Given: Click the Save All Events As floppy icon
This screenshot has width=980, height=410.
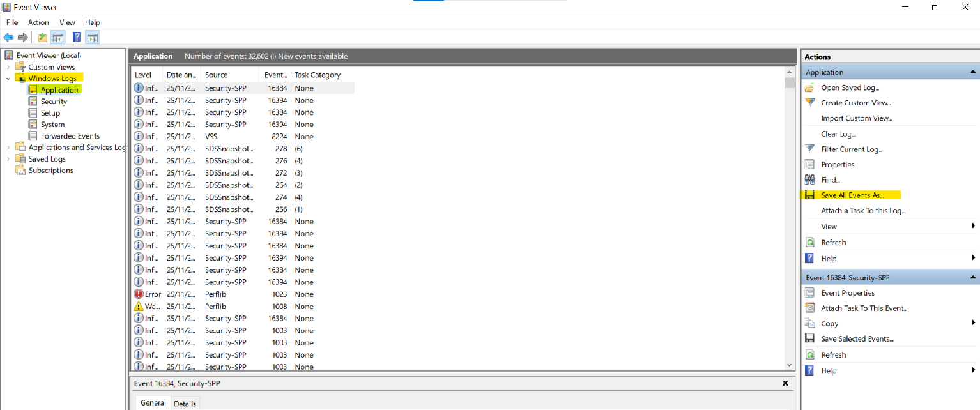Looking at the screenshot, I should pos(809,195).
